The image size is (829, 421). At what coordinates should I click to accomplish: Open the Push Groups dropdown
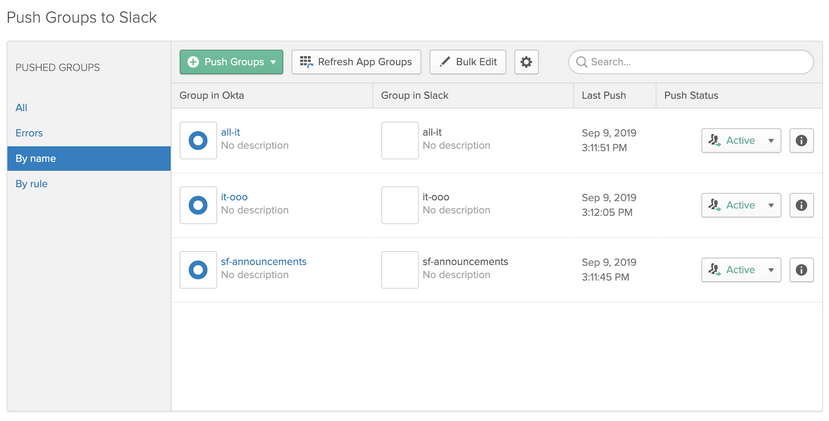point(231,62)
